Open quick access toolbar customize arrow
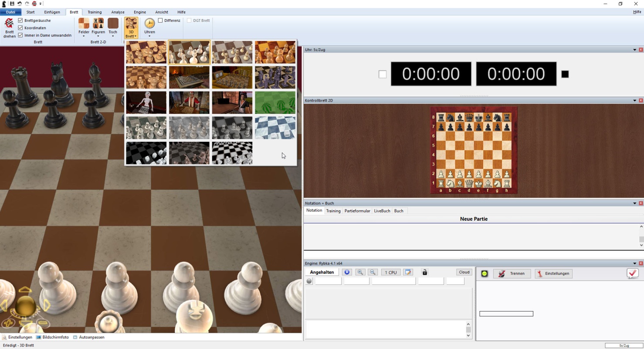 41,4
